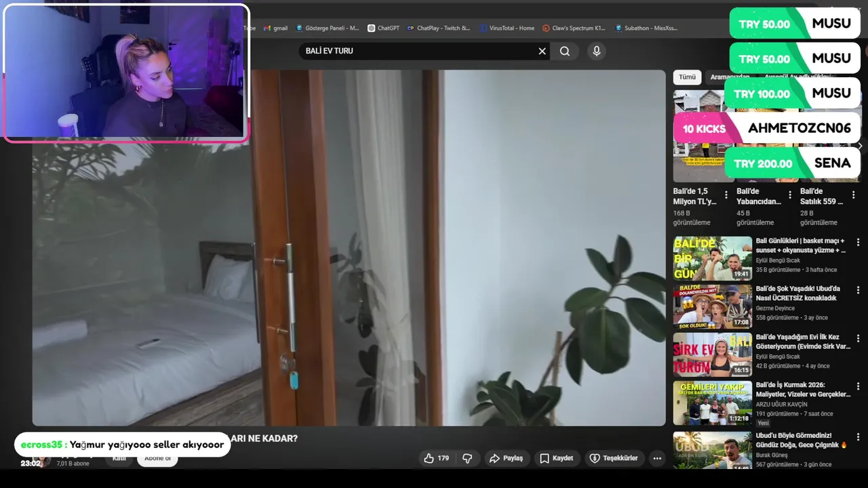The image size is (868, 488).
Task: Click the streamer webcam overlay
Action: pyautogui.click(x=126, y=73)
